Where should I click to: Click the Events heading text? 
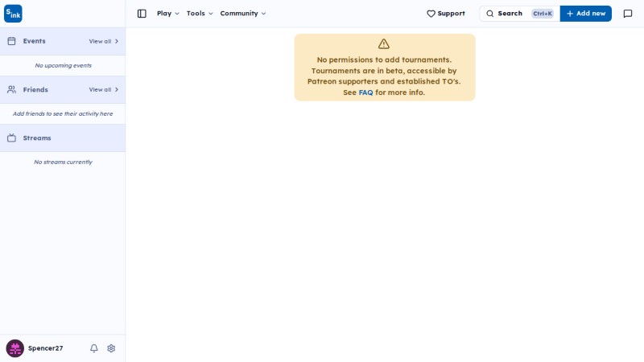tap(34, 41)
